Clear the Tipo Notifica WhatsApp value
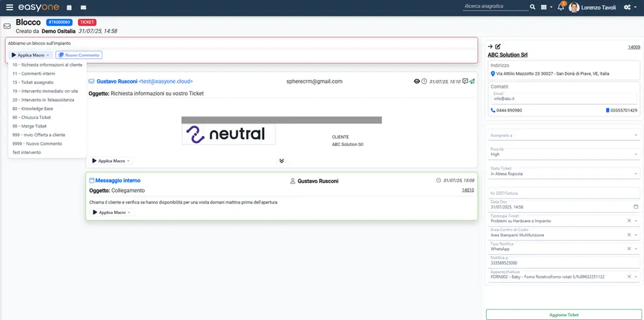The image size is (644, 320). [629, 249]
